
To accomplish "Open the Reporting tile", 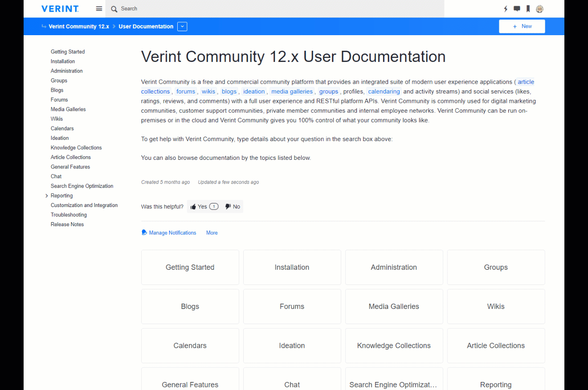I will [496, 379].
